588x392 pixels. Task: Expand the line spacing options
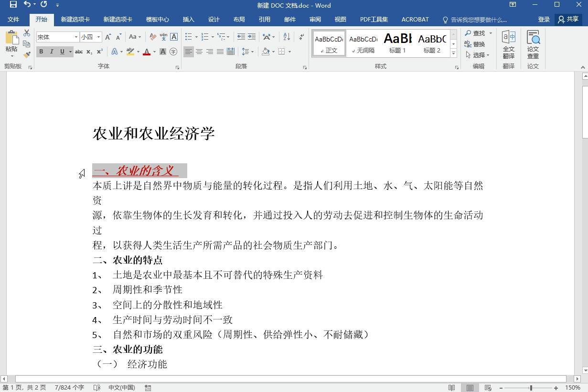point(252,51)
